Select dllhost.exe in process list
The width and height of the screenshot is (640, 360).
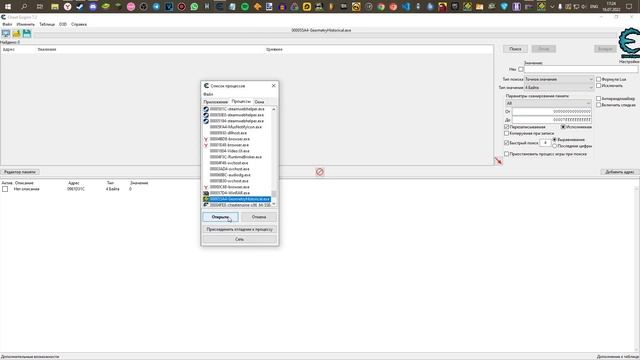point(237,133)
